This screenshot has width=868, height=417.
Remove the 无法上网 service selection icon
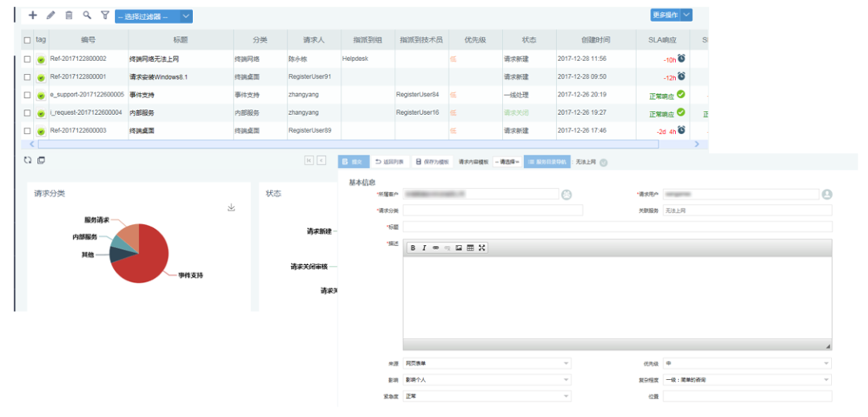[x=604, y=162]
